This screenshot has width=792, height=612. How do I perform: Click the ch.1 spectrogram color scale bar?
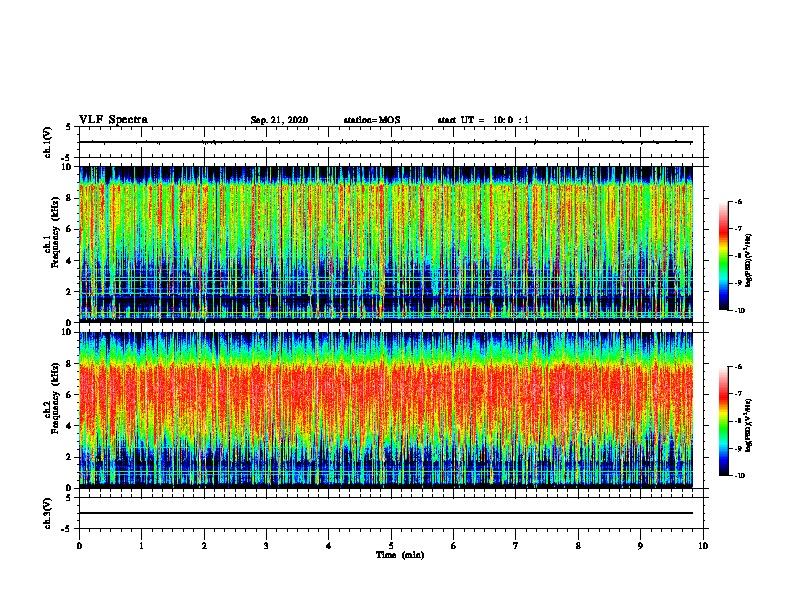[724, 256]
